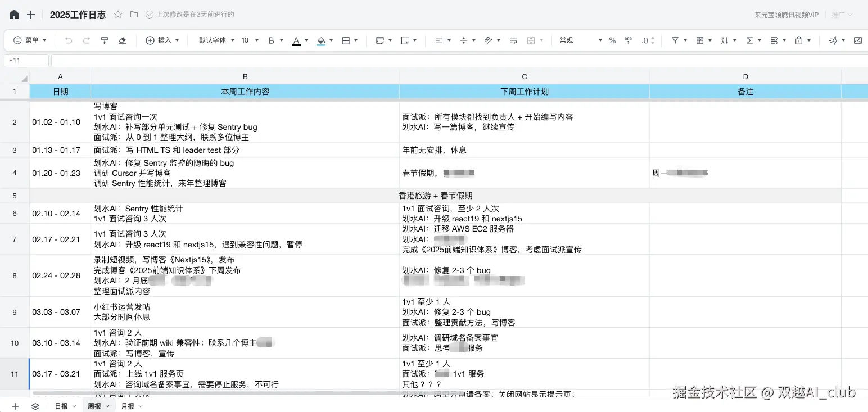Toggle bold formatting
The width and height of the screenshot is (868, 412).
pos(272,40)
